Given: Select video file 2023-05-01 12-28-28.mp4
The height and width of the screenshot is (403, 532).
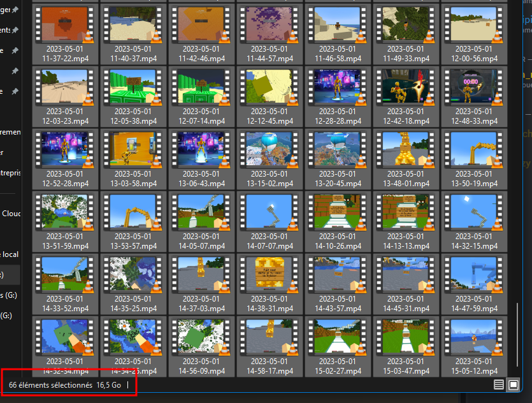Looking at the screenshot, I should point(338,96).
